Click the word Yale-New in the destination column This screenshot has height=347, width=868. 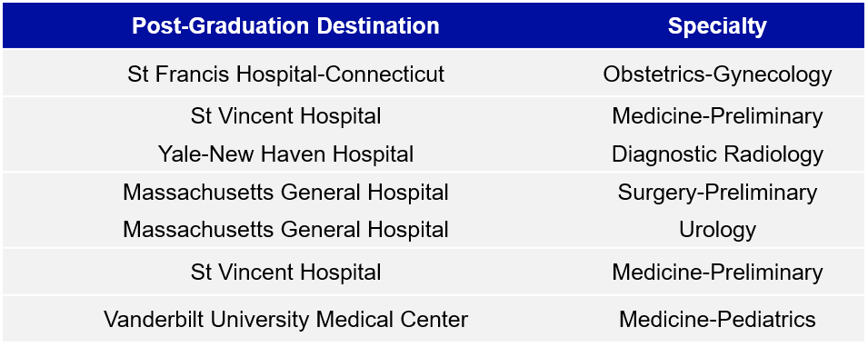[199, 154]
